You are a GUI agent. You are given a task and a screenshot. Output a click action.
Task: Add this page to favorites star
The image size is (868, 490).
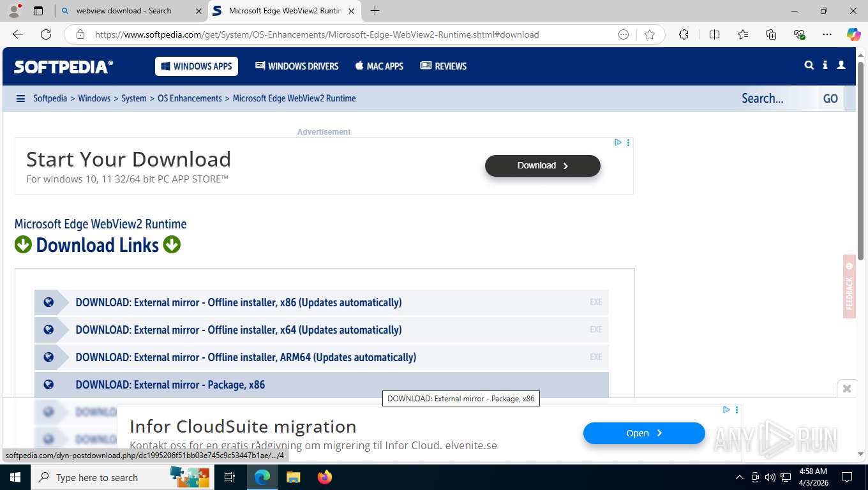click(x=650, y=34)
